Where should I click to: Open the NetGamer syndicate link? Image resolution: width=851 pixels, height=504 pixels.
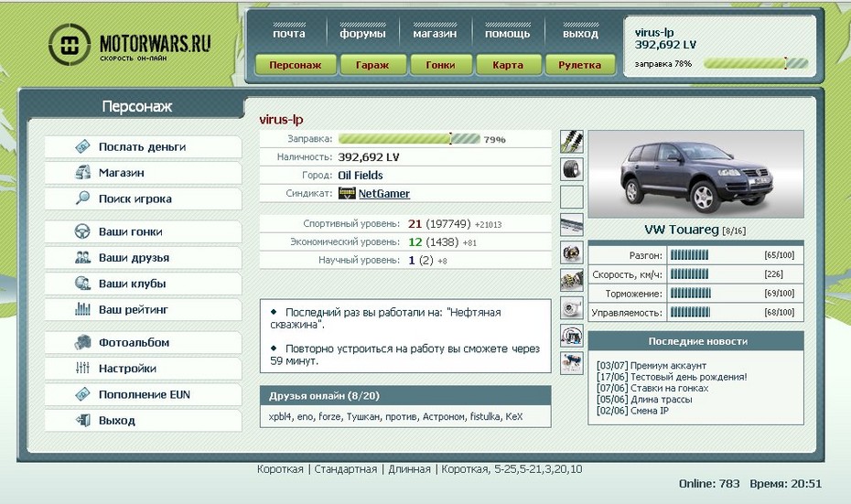(383, 194)
